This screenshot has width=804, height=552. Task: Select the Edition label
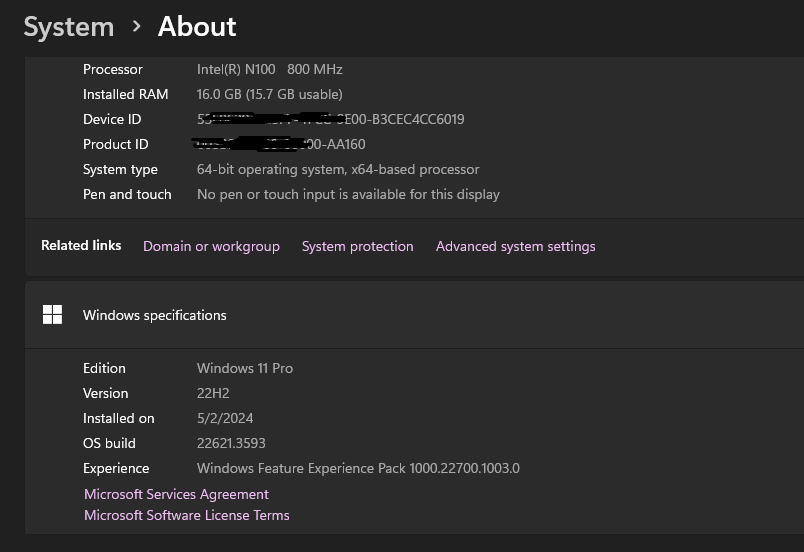[104, 369]
